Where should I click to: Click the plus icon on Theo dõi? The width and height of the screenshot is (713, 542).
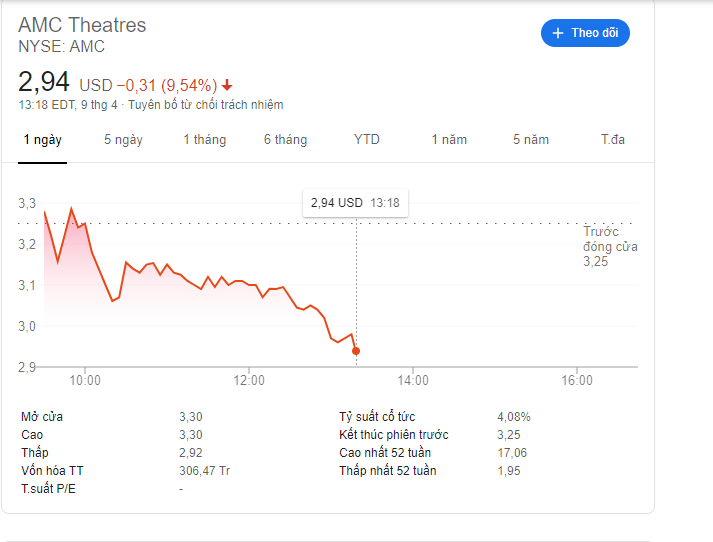558,33
